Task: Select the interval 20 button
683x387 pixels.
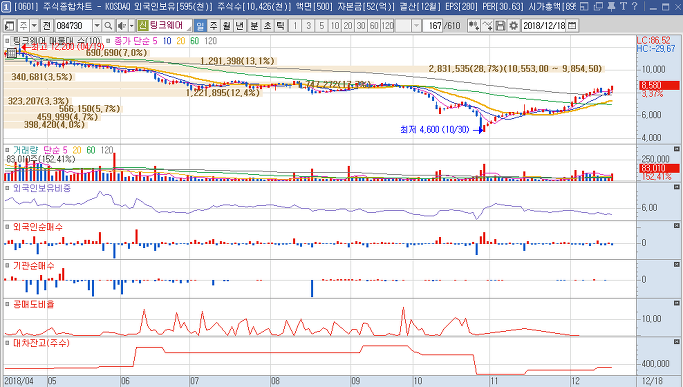Action: click(348, 26)
